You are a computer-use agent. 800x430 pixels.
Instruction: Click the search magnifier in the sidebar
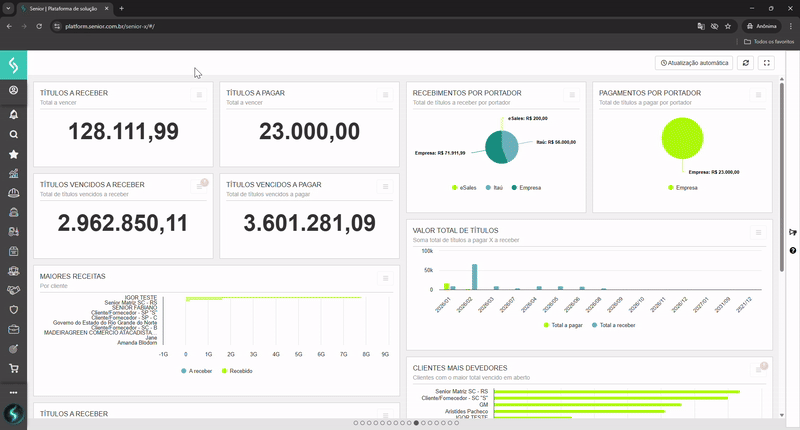coord(13,134)
